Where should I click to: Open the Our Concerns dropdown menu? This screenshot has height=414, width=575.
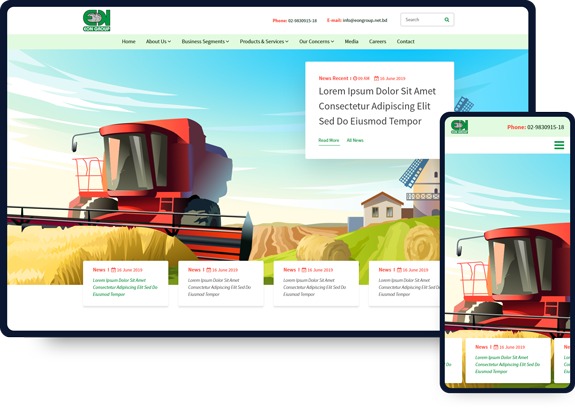coord(316,41)
